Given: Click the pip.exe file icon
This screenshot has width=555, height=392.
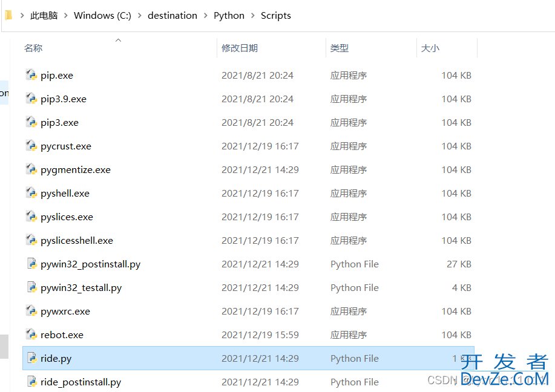Looking at the screenshot, I should (x=31, y=75).
